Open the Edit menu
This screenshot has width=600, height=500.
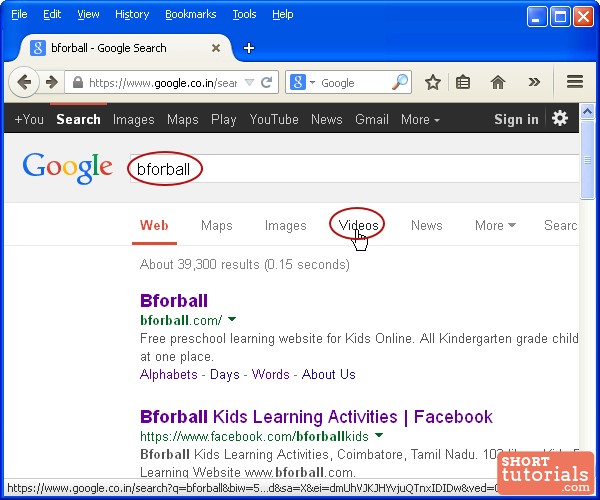click(x=52, y=15)
